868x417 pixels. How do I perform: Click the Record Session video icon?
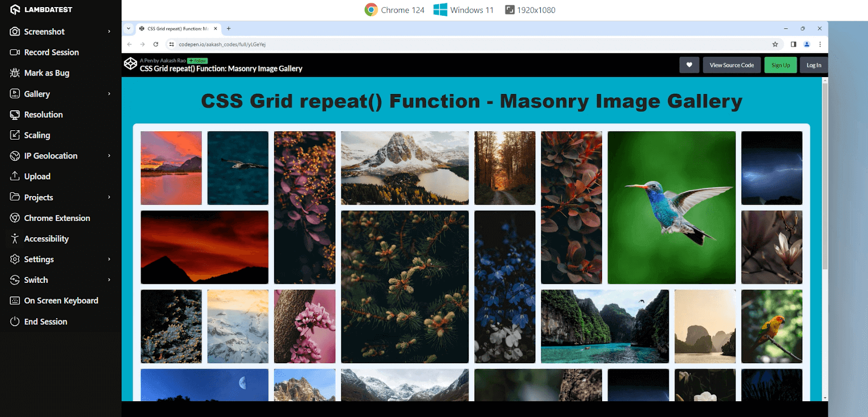(x=15, y=52)
